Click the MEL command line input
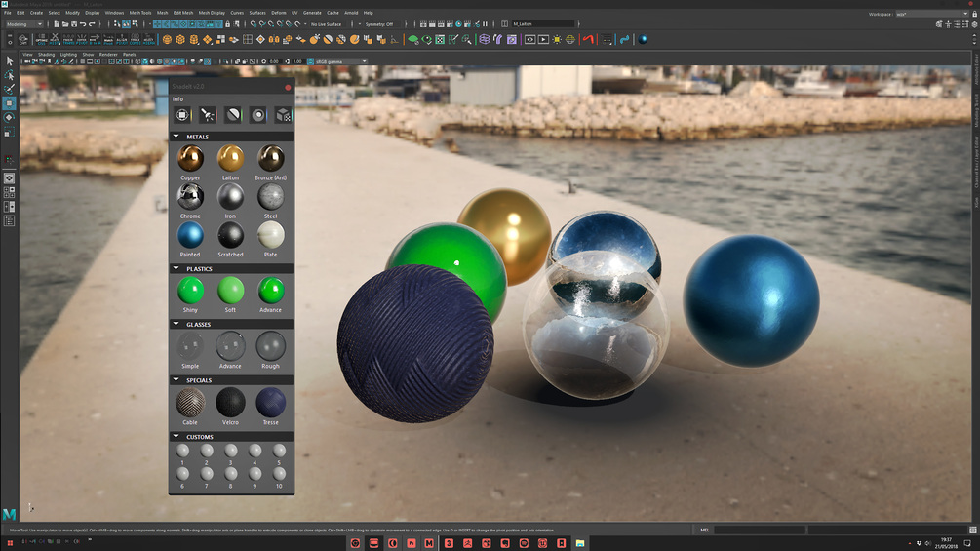Image resolution: width=980 pixels, height=551 pixels. coord(759,530)
